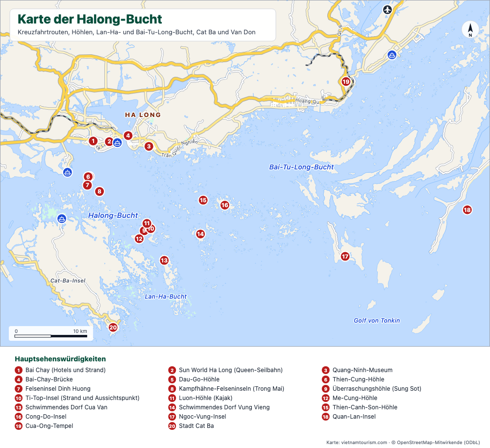Click map marker 16 on the map

point(225,205)
